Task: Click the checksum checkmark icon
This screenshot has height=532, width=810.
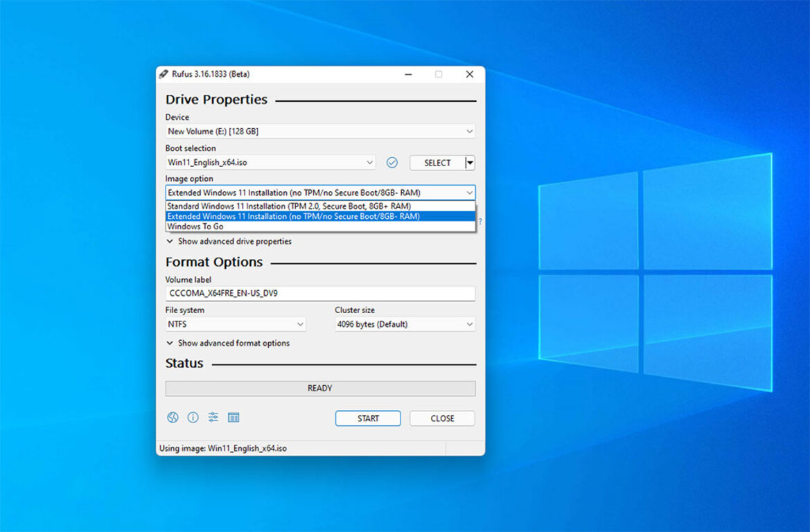Action: [x=392, y=163]
